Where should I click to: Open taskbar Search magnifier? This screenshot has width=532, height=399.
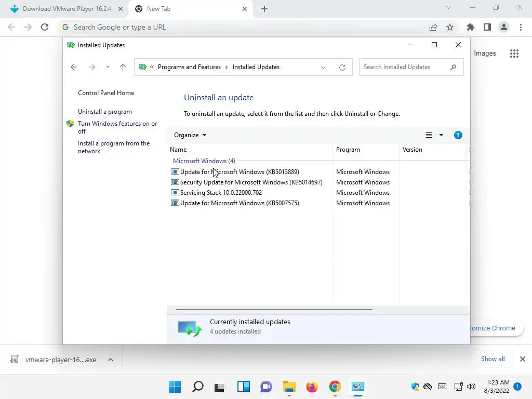point(198,387)
